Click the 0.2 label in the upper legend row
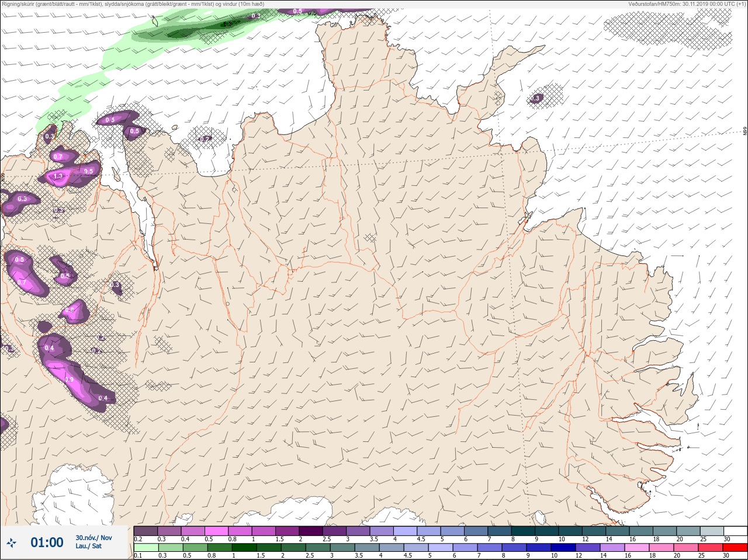Image resolution: width=748 pixels, height=560 pixels. tap(138, 539)
